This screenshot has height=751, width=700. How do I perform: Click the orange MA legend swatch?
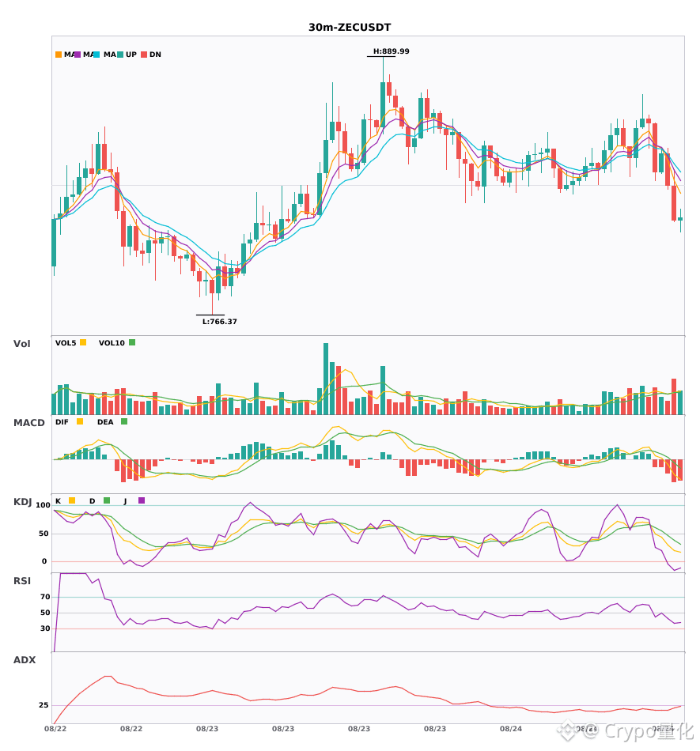point(59,55)
